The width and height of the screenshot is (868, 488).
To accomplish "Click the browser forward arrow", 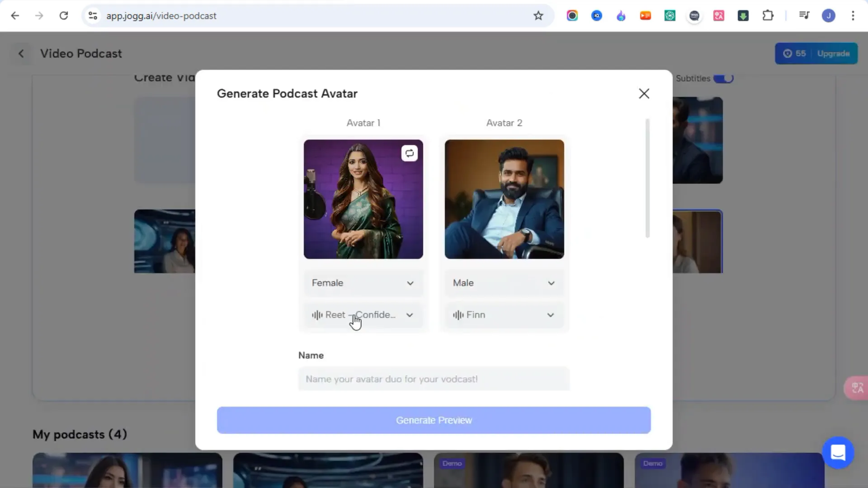I will (39, 16).
